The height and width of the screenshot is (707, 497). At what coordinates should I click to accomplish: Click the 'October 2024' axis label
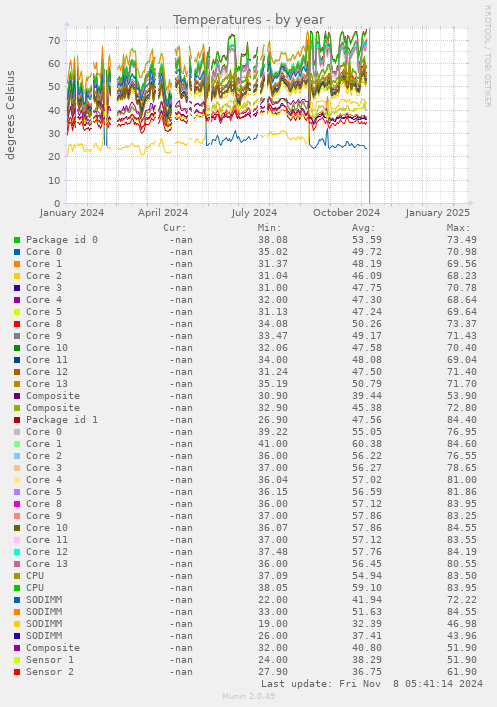point(346,212)
